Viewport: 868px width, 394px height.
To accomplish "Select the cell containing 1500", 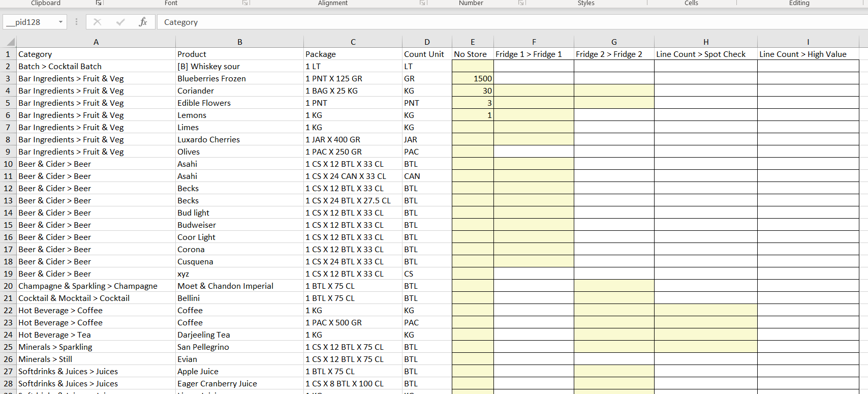I will pyautogui.click(x=473, y=78).
